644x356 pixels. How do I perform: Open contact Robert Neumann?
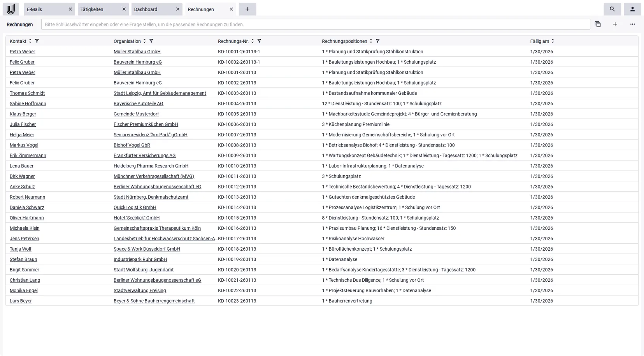point(27,197)
